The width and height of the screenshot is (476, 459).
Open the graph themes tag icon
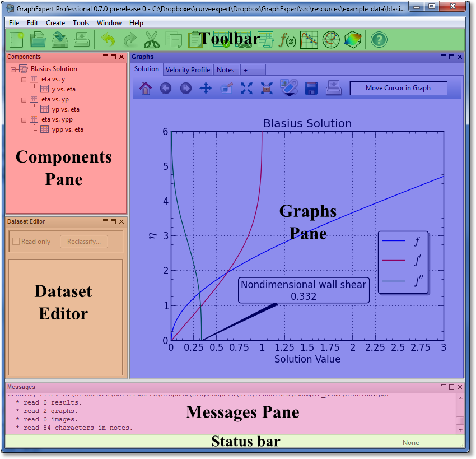tap(289, 88)
